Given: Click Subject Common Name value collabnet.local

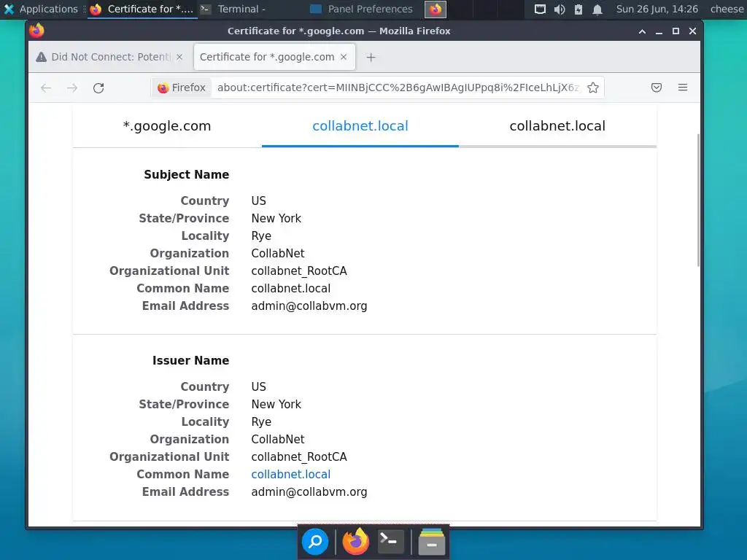Looking at the screenshot, I should click(x=290, y=289).
